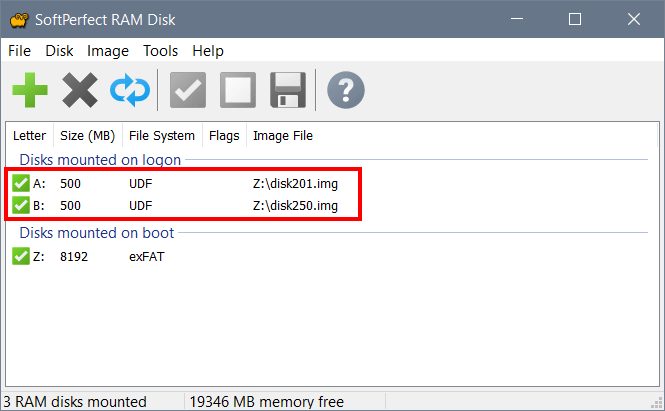
Task: Save image with floppy disk icon
Action: (288, 90)
